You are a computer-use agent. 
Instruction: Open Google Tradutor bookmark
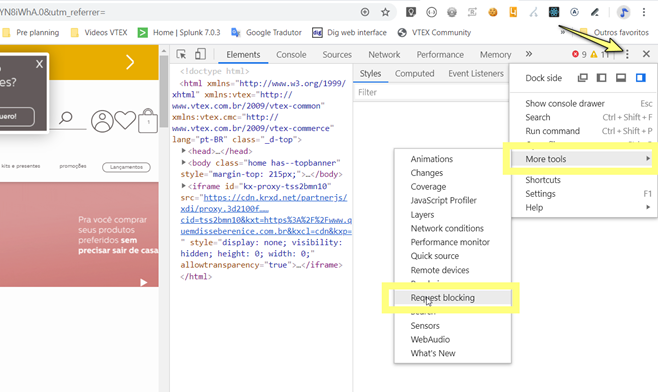coord(266,32)
